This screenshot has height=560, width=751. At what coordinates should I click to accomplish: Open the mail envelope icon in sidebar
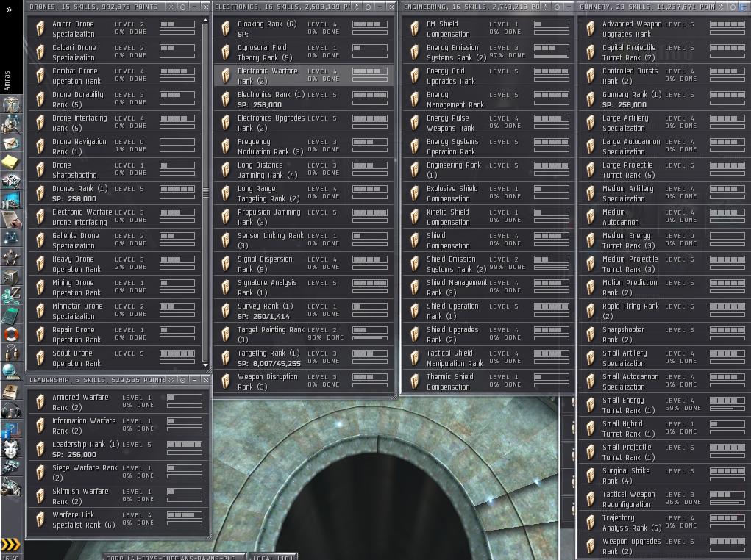(x=11, y=143)
